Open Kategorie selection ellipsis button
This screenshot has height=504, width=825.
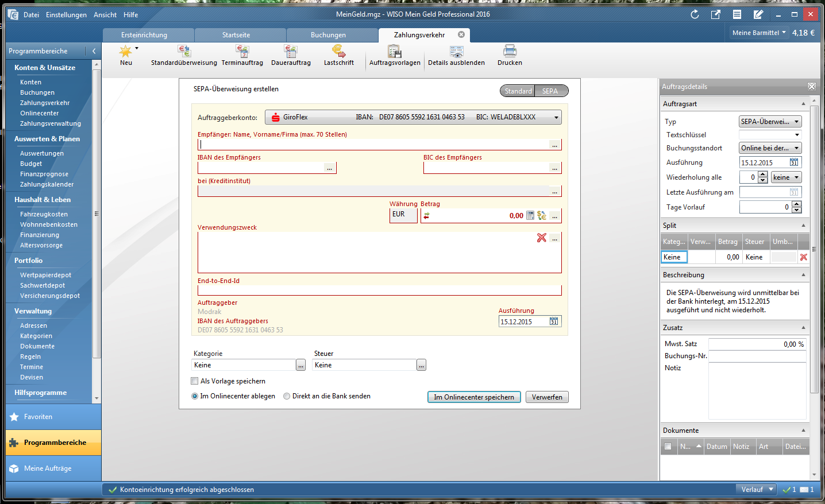(x=300, y=365)
